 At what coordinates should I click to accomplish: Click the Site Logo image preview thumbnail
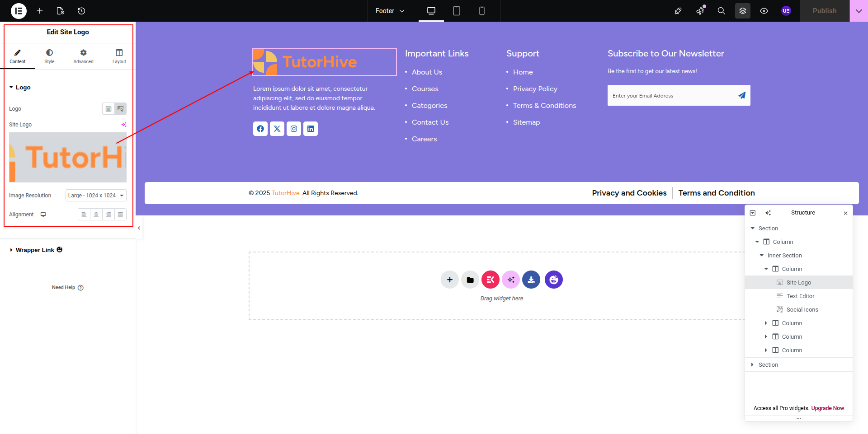point(68,157)
